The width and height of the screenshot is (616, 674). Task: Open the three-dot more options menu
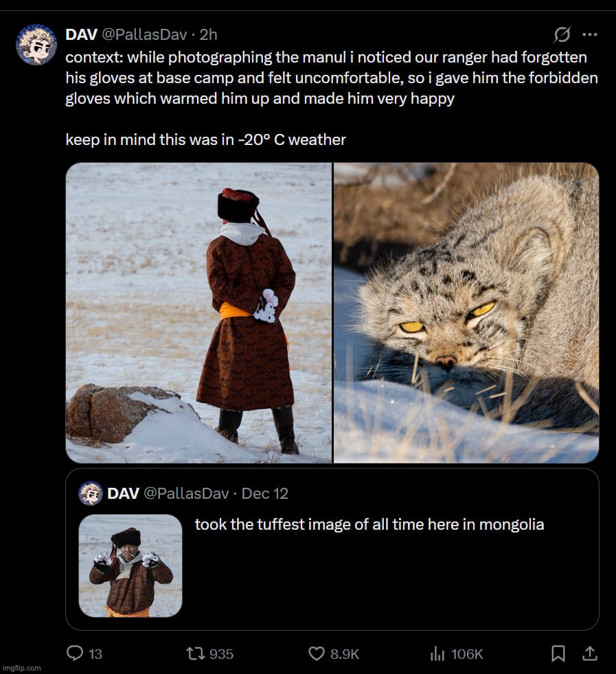(x=590, y=34)
